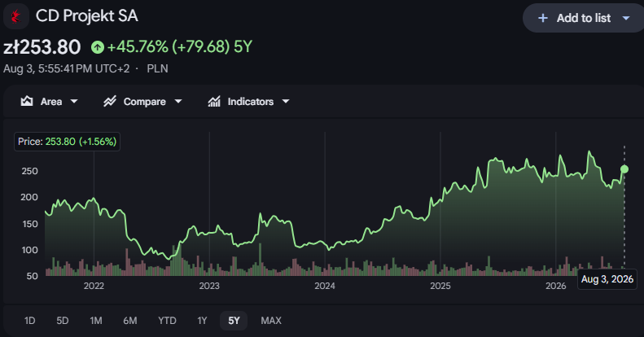Click the +45.76% (+79.68) 5Y change text
This screenshot has width=644, height=337.
pyautogui.click(x=179, y=46)
